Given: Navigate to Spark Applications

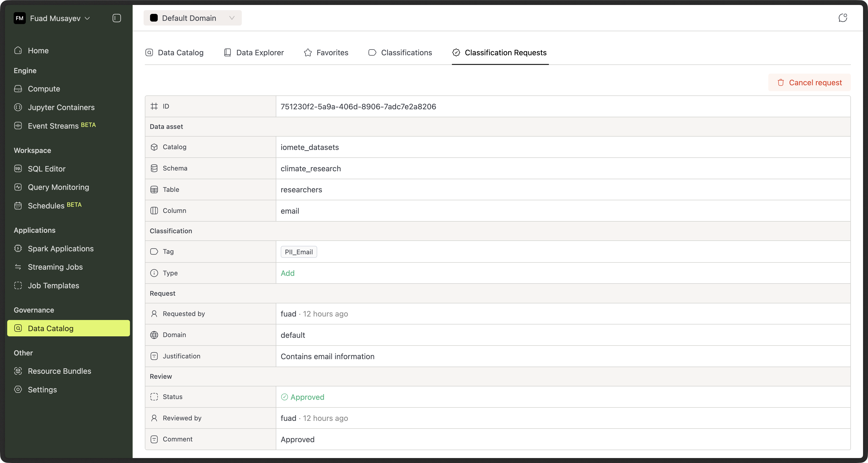Looking at the screenshot, I should [x=61, y=249].
